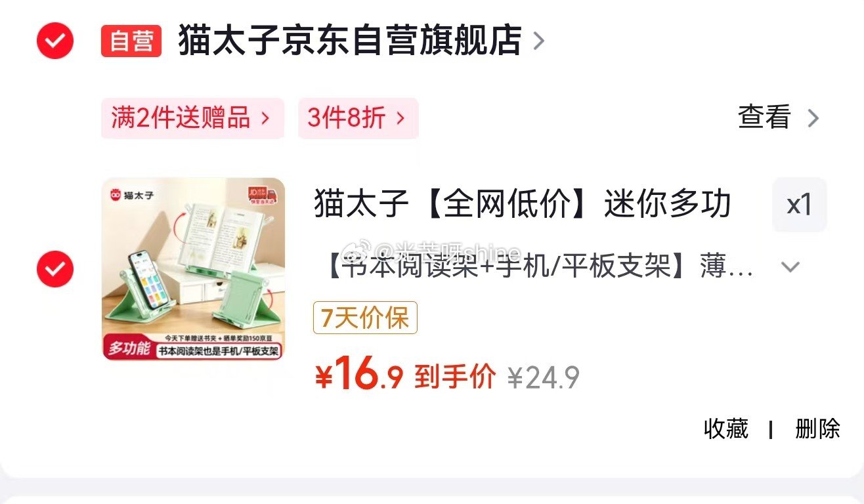
Task: Open the 3件8折 discount tag
Action: coord(358,118)
